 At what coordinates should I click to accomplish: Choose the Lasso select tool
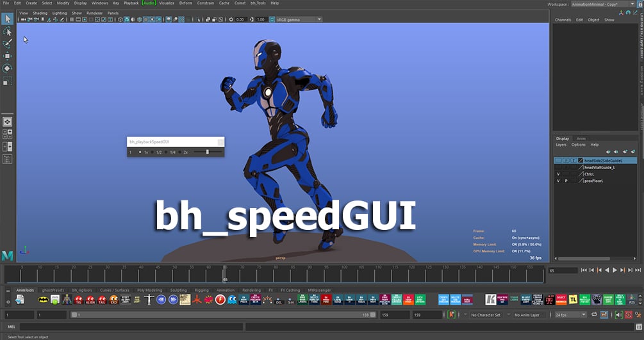point(8,31)
